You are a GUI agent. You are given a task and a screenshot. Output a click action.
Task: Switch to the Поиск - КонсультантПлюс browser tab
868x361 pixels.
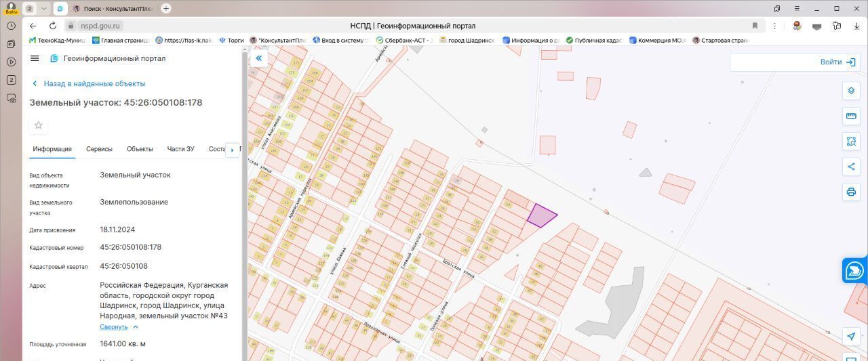click(x=113, y=9)
